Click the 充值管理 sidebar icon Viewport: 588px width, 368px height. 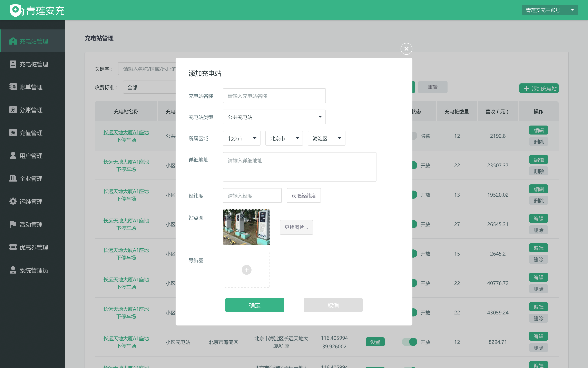(x=13, y=133)
